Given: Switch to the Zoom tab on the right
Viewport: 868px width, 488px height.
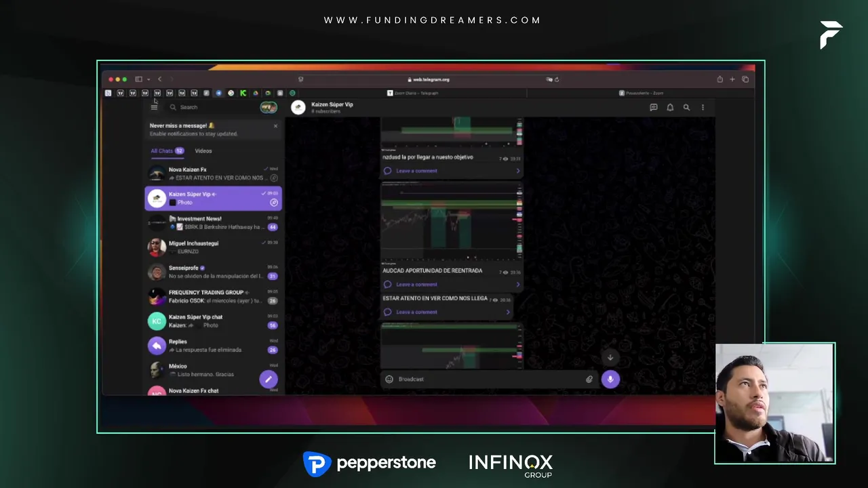Looking at the screenshot, I should [641, 93].
